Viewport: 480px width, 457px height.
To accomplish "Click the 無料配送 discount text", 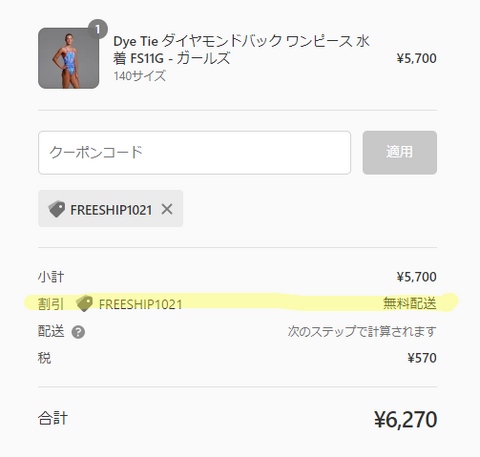I will [x=410, y=303].
